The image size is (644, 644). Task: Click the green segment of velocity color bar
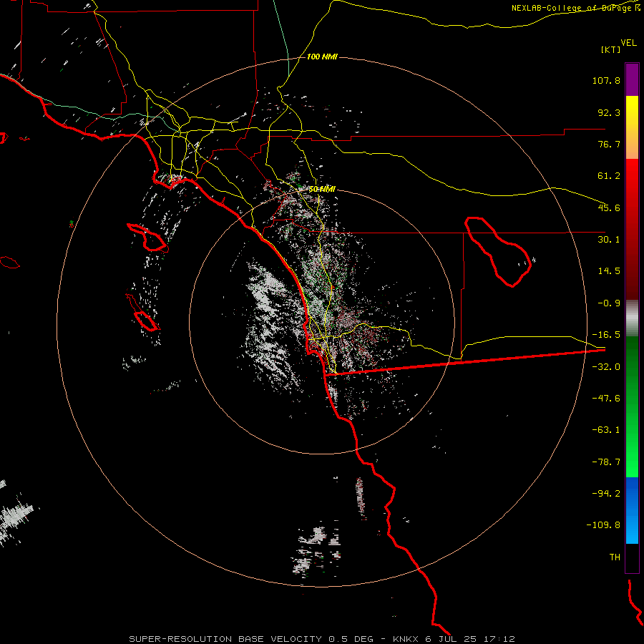click(632, 406)
